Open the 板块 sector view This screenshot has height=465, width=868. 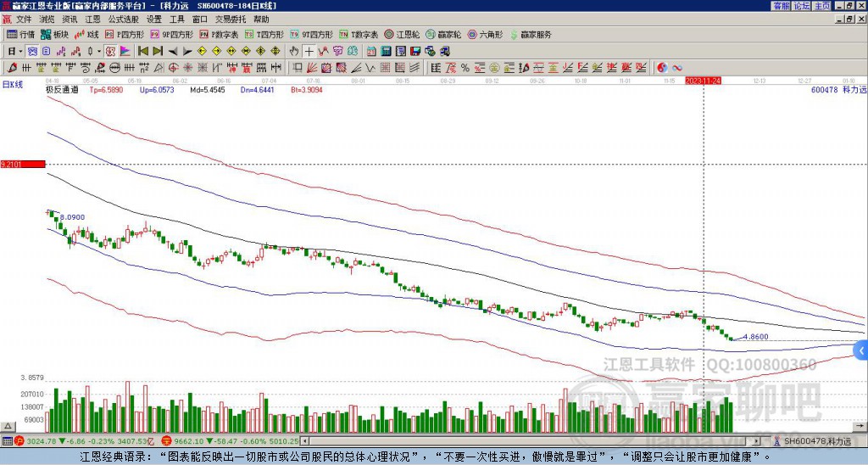54,35
